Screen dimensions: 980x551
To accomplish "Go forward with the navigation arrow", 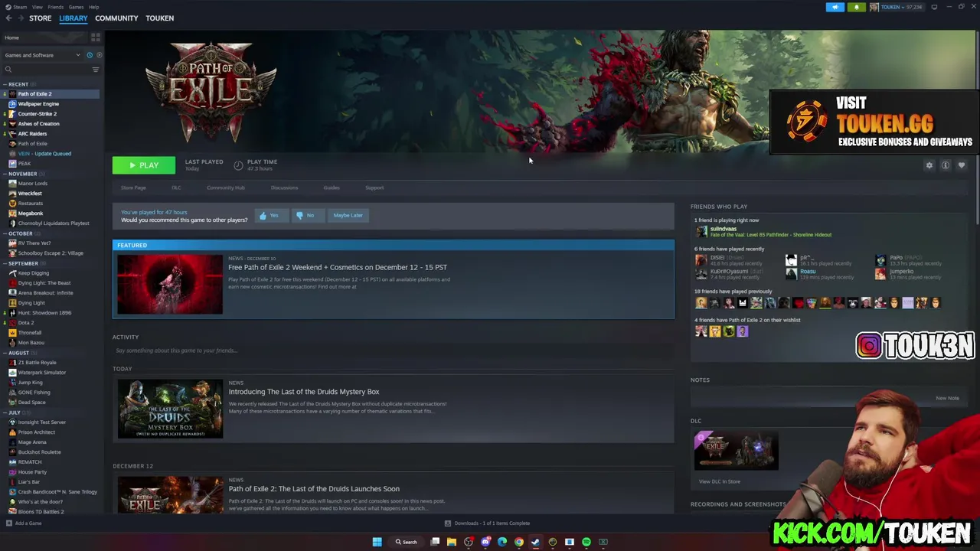I will [21, 18].
